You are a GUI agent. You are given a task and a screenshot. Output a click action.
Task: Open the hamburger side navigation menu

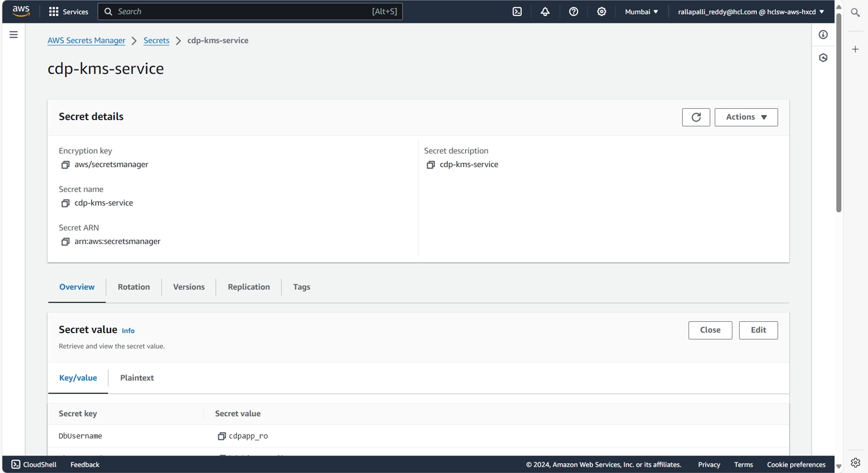[14, 34]
